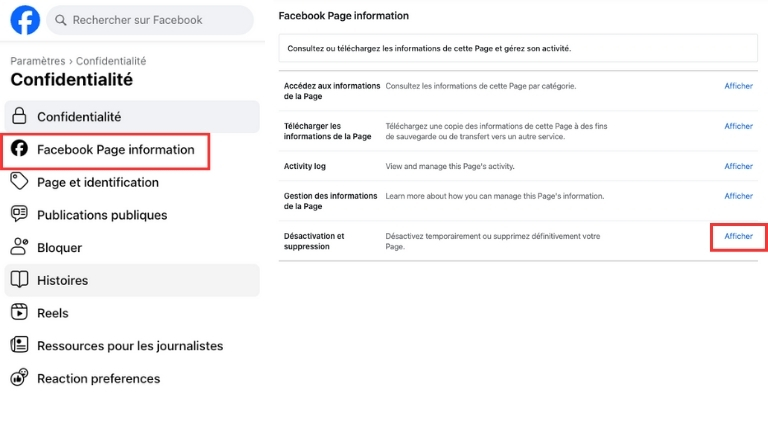Click the 'Learn more about how you can manage' text

point(495,196)
